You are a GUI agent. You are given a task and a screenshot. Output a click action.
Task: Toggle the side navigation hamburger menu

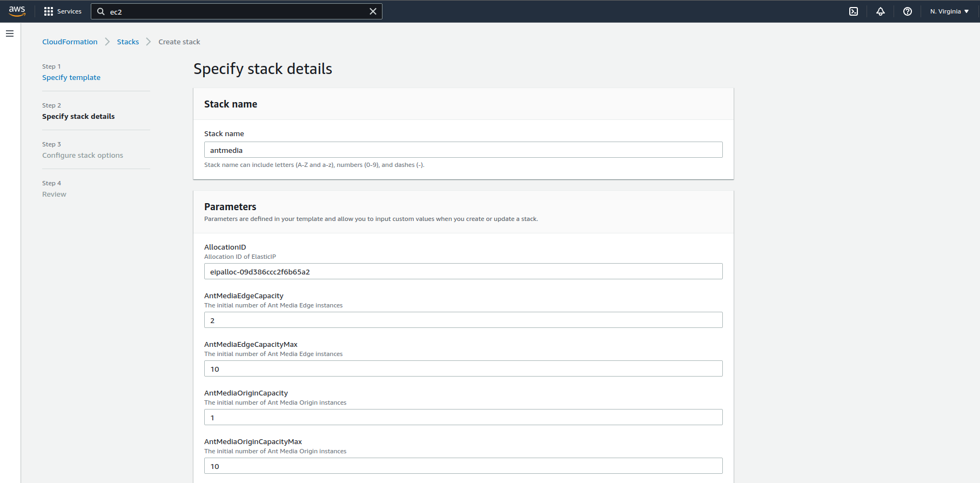[10, 33]
